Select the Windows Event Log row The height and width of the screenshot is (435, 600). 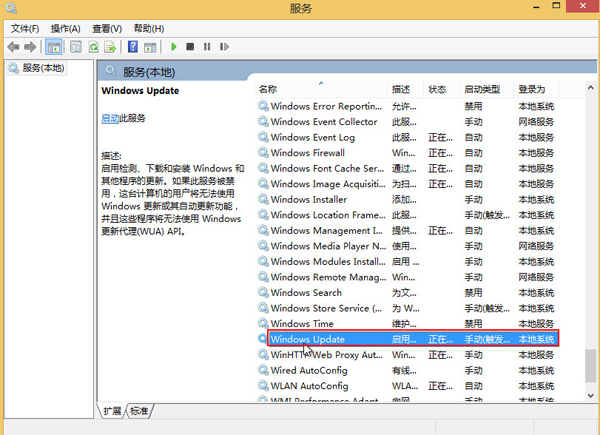coord(408,137)
